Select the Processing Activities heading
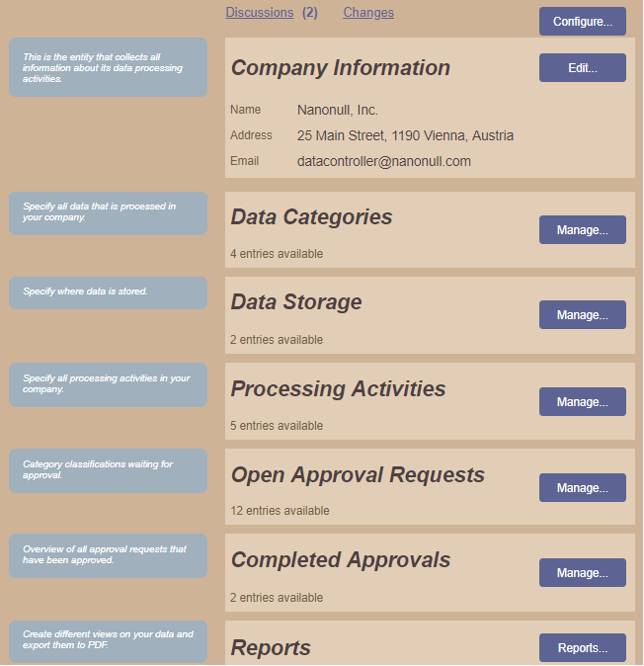The height and width of the screenshot is (666, 644). pos(338,389)
